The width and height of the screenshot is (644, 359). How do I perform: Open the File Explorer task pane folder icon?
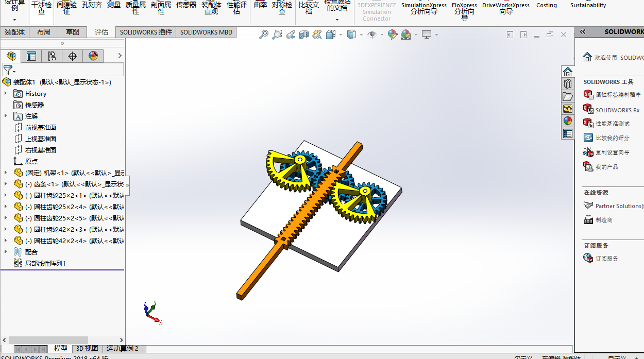[567, 96]
